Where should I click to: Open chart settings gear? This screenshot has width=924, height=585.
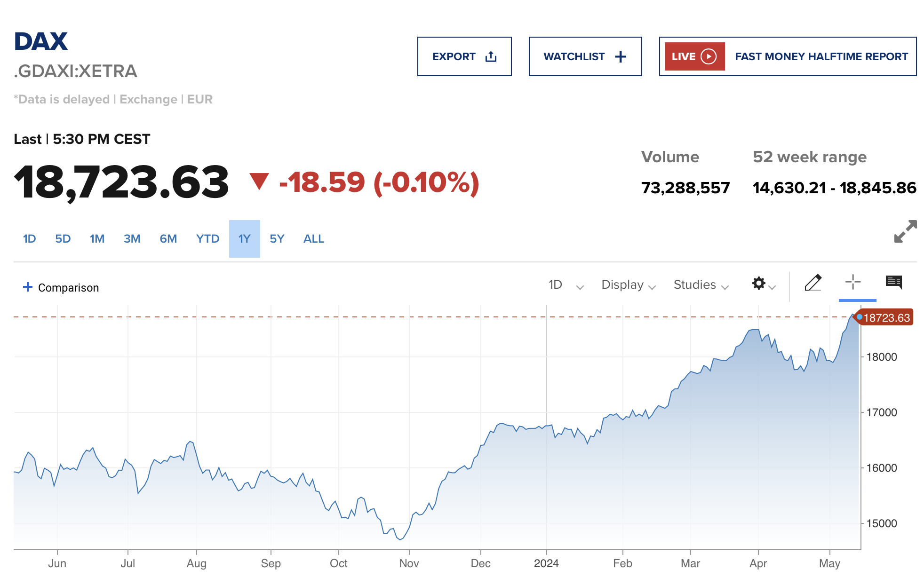click(758, 283)
